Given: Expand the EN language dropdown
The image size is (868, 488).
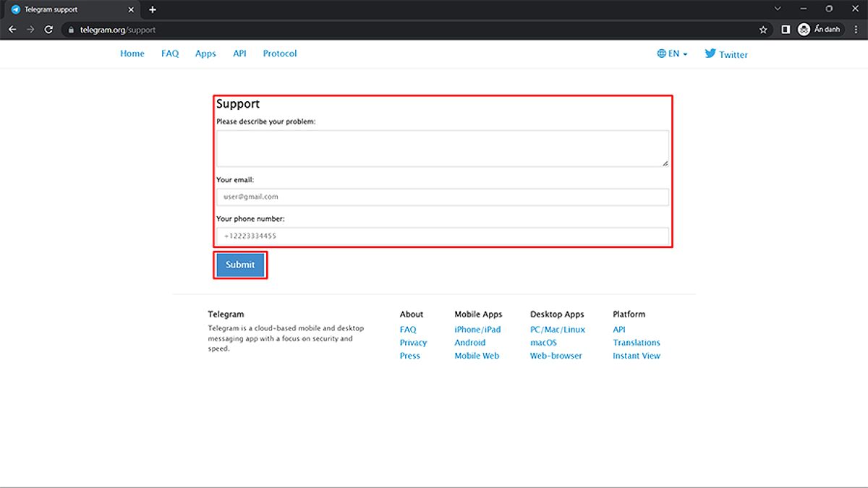Looking at the screenshot, I should click(672, 53).
